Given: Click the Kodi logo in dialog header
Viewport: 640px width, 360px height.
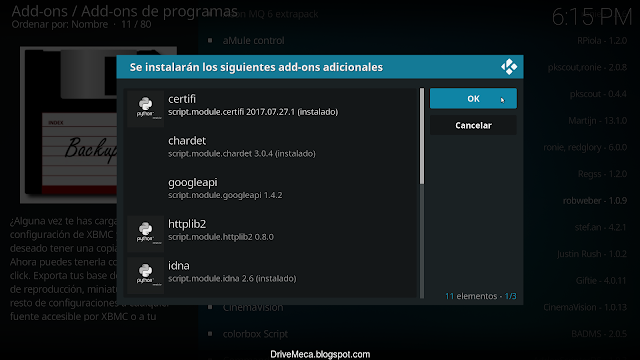Looking at the screenshot, I should (509, 67).
